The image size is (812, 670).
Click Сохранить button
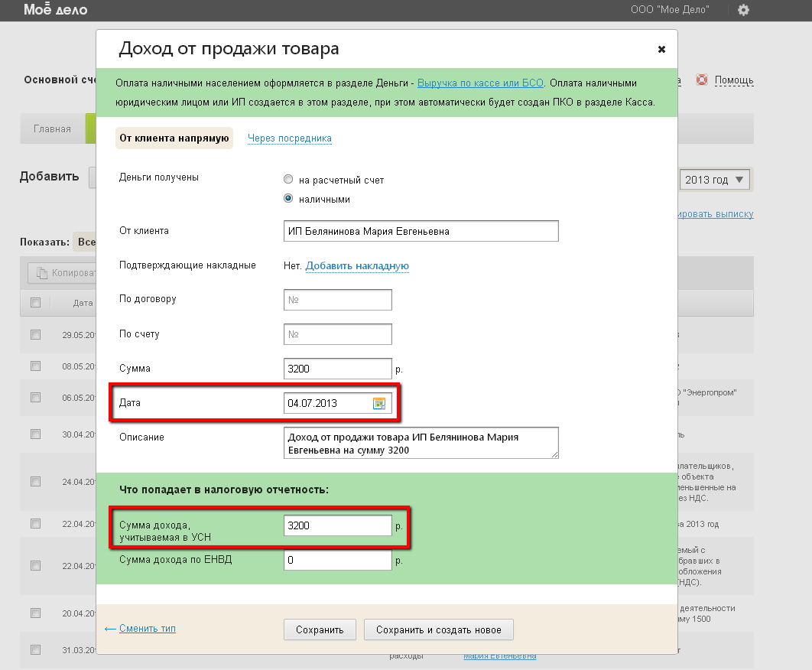(x=320, y=629)
